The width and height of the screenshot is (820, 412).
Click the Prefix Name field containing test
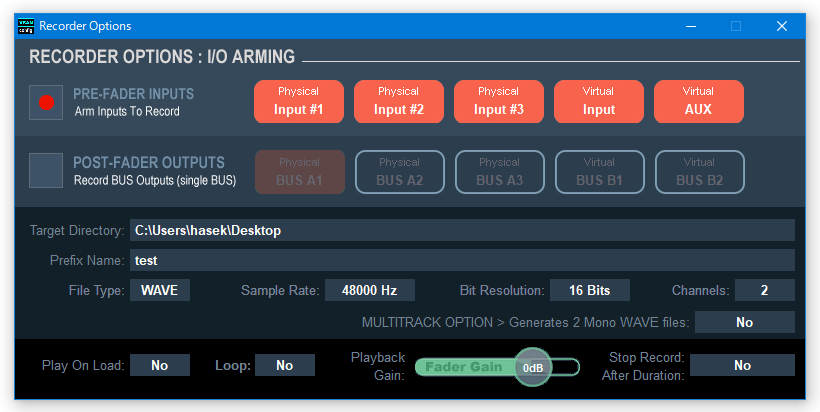coord(462,260)
